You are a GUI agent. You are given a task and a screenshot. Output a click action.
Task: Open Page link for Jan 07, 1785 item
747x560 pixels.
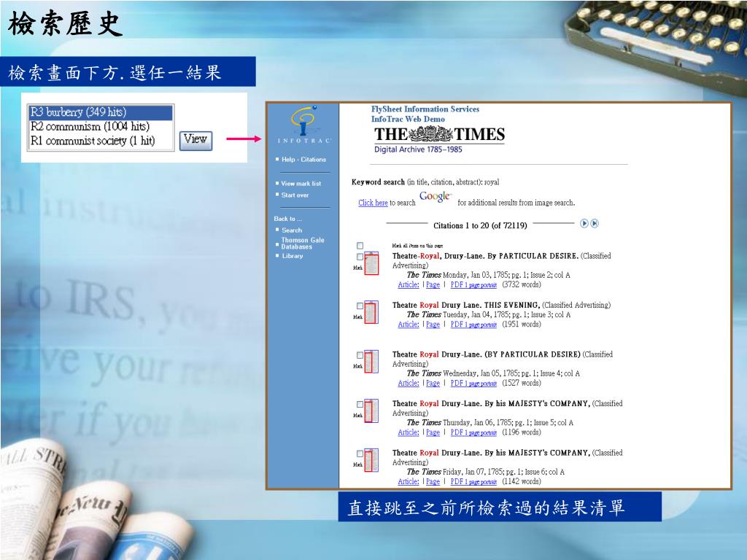pyautogui.click(x=433, y=481)
